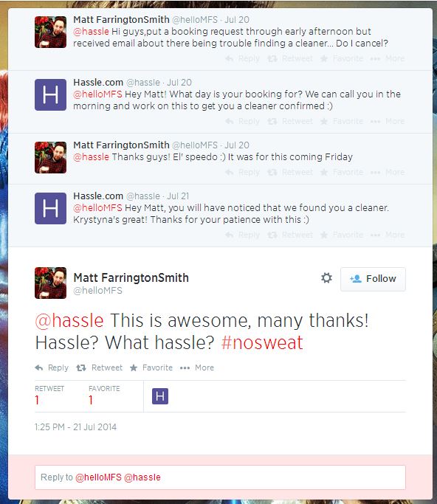This screenshot has height=504, width=437.
Task: Open the 1:25 PM - 21 Jul 2014 timestamp
Action: pos(75,427)
